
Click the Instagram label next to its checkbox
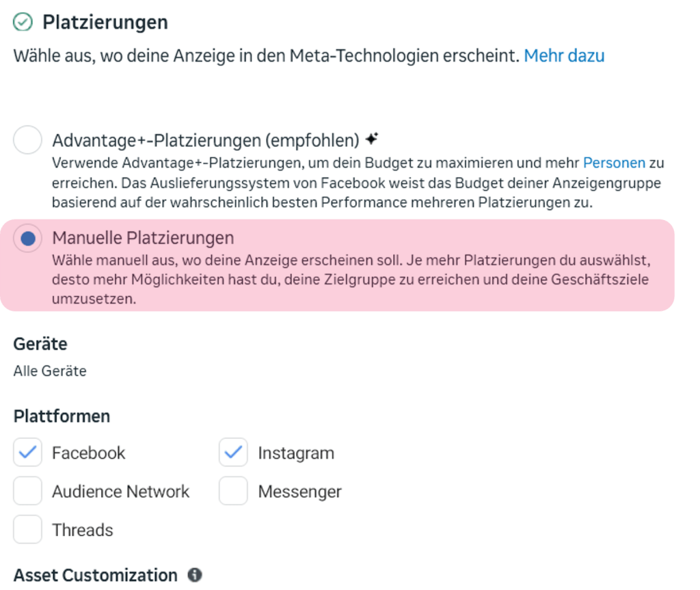(295, 452)
